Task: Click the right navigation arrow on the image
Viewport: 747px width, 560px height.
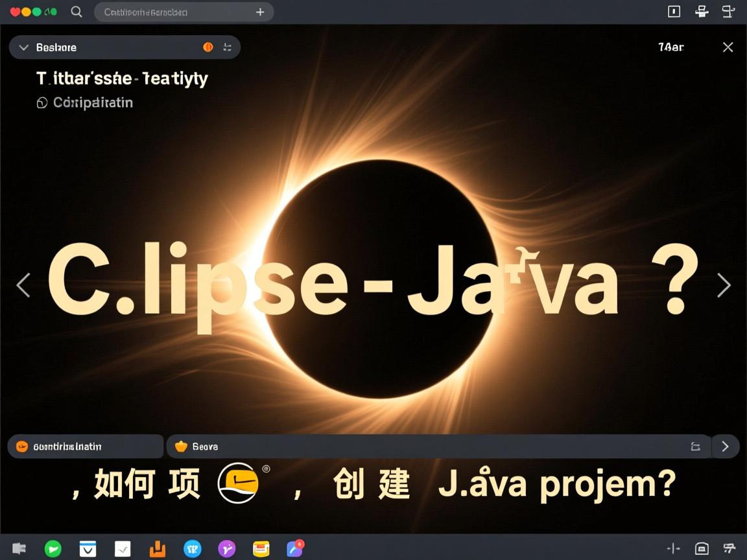Action: pos(724,285)
